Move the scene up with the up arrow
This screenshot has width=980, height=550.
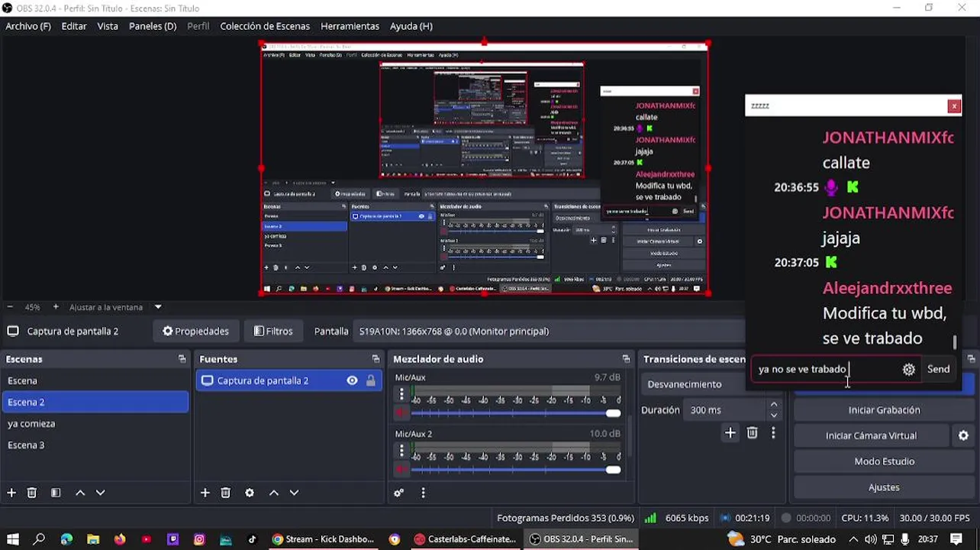click(80, 493)
